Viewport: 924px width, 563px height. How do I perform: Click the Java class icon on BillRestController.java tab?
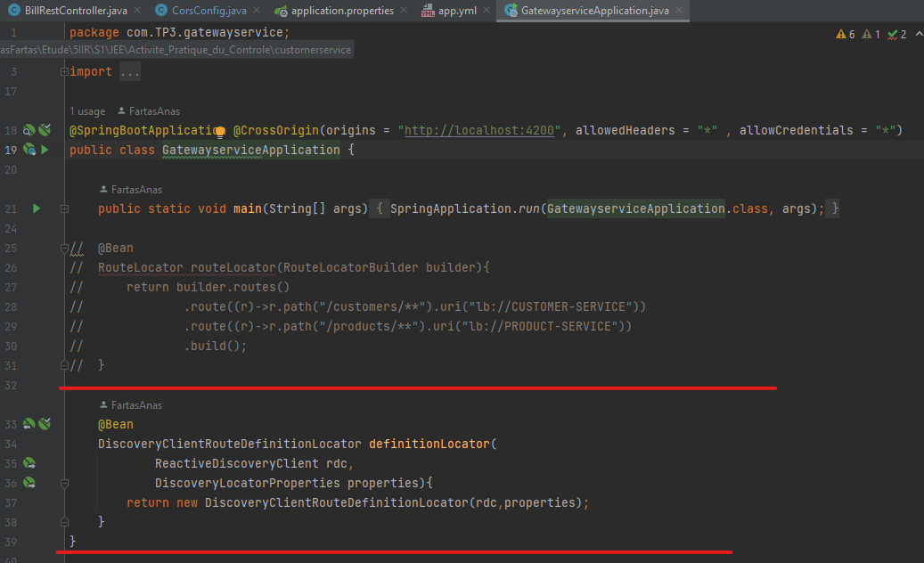tap(14, 12)
